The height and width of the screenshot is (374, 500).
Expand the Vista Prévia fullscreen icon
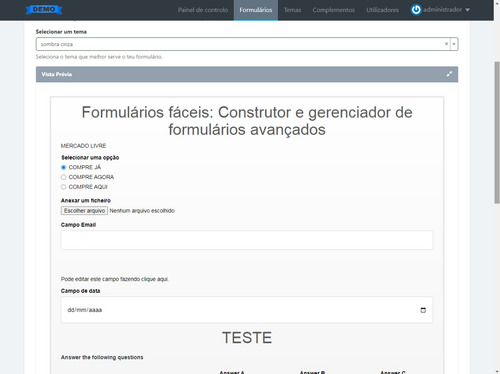point(449,74)
